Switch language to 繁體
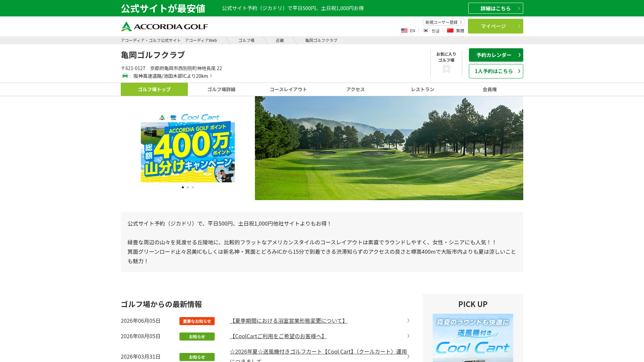Screen dimensions: 644x362 pos(460,31)
